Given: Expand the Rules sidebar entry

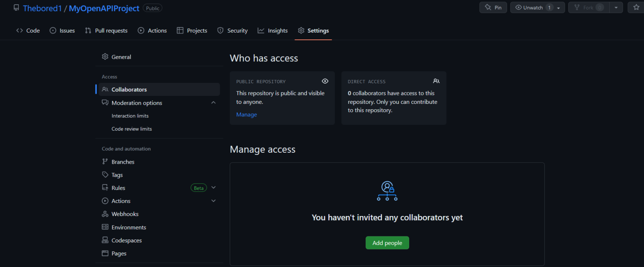Looking at the screenshot, I should 213,187.
